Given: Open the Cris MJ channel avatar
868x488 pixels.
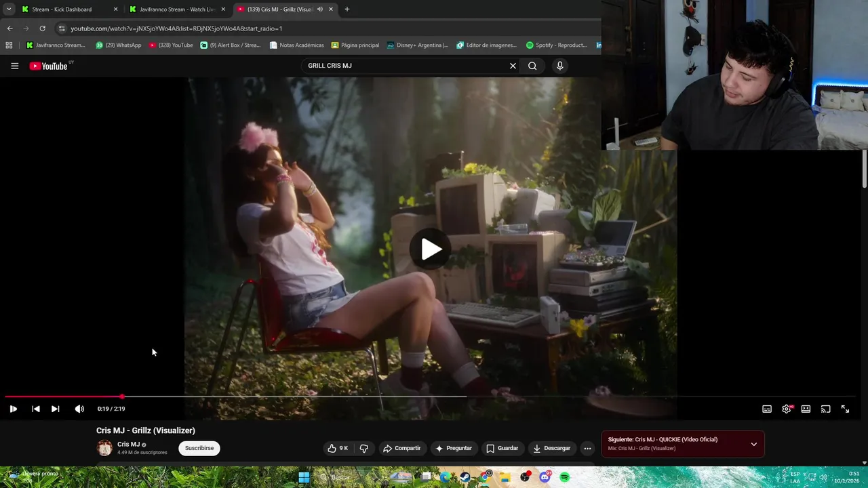Looking at the screenshot, I should 104,448.
